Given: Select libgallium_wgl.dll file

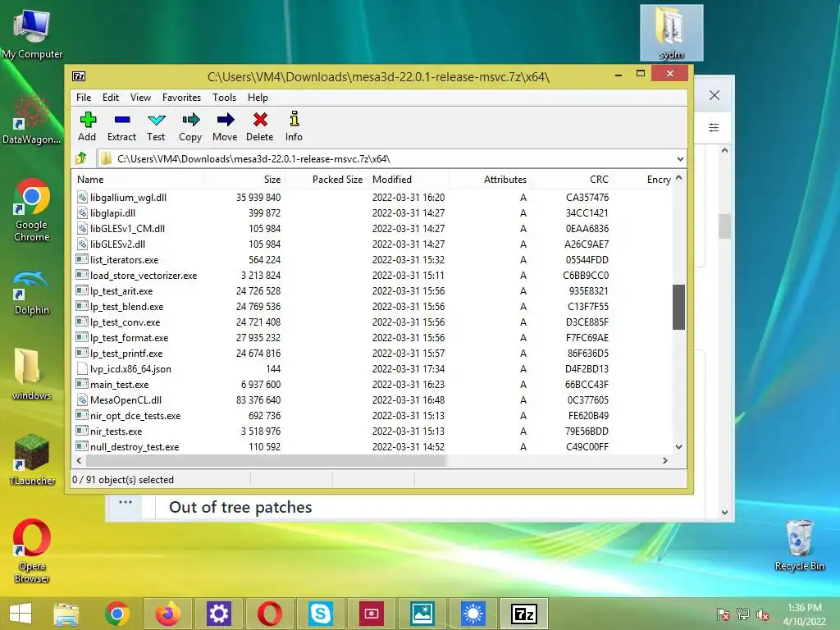Looking at the screenshot, I should pos(128,197).
